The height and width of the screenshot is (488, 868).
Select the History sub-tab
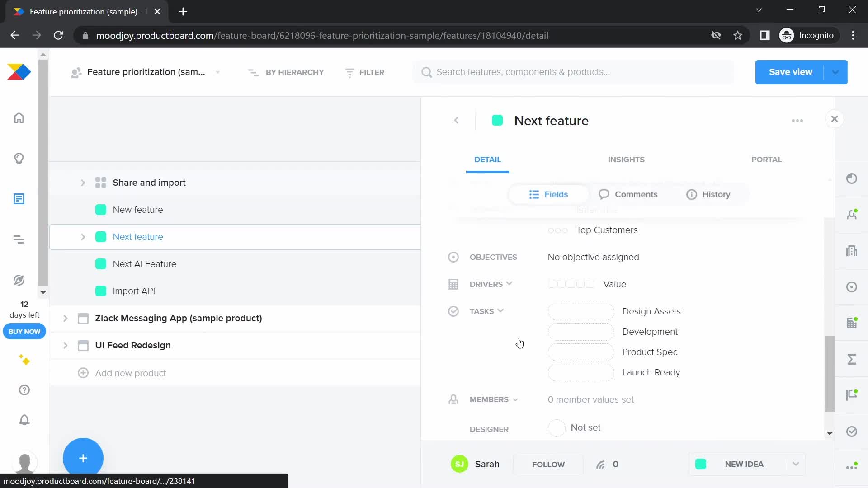pyautogui.click(x=708, y=194)
